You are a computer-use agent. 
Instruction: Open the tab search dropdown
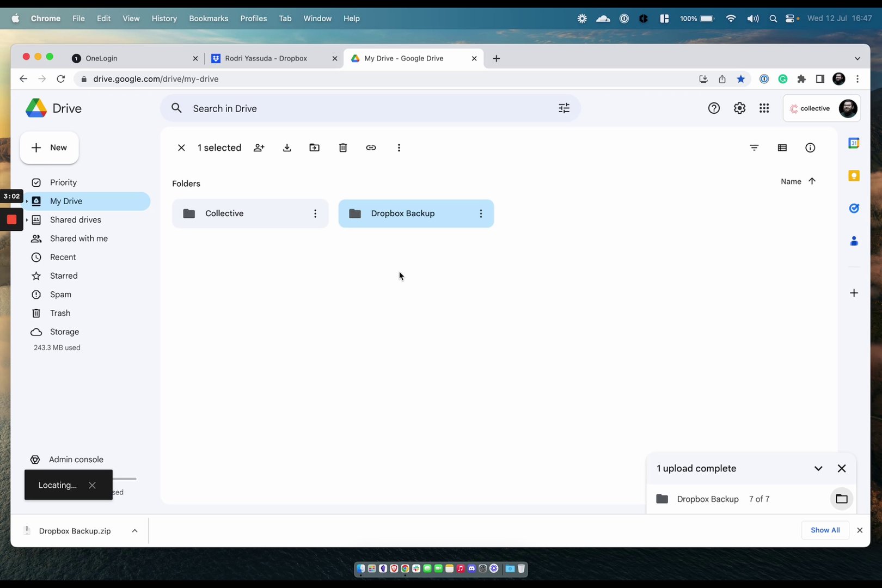[x=857, y=58]
